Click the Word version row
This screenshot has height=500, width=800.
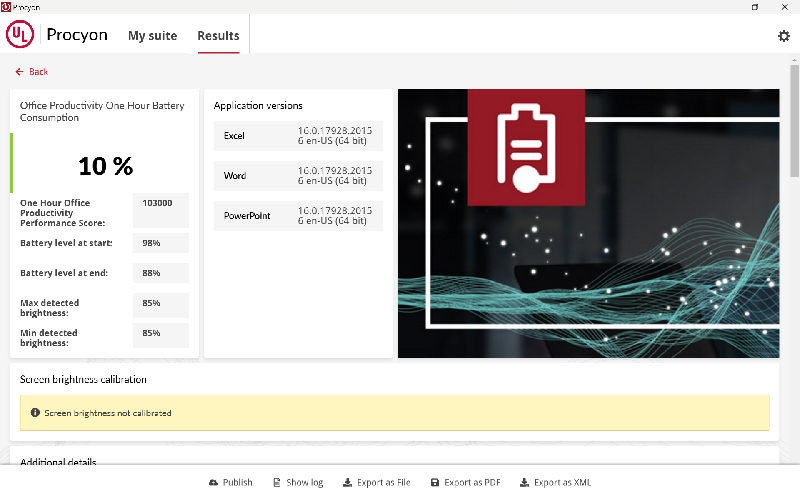(x=298, y=176)
